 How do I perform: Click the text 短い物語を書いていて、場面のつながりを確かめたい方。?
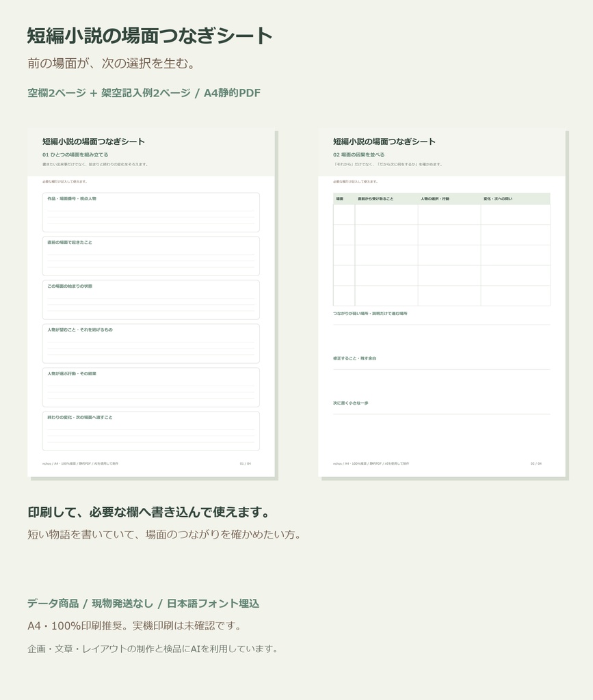[164, 535]
